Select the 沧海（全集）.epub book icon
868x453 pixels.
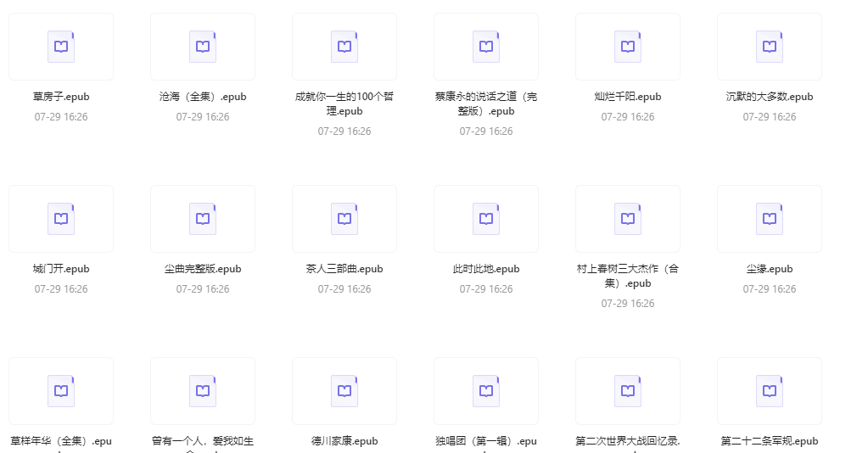pyautogui.click(x=203, y=47)
